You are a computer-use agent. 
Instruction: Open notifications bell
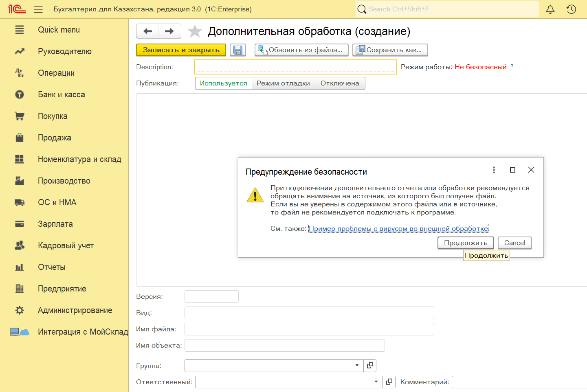(550, 9)
